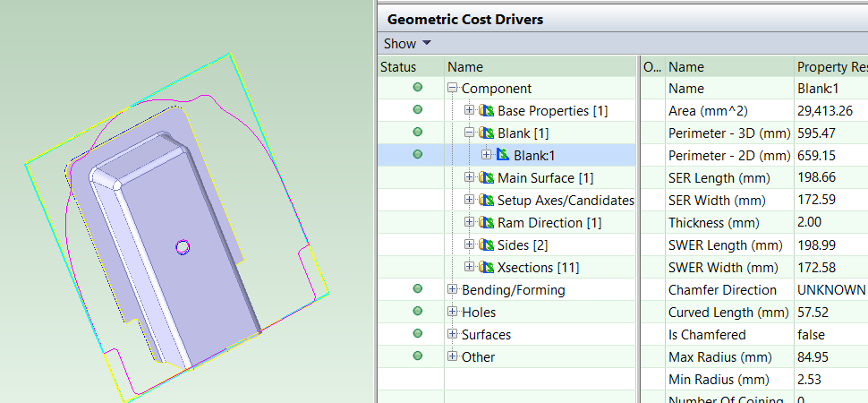Click the green status dot for Component
The image size is (868, 403).
(x=417, y=89)
